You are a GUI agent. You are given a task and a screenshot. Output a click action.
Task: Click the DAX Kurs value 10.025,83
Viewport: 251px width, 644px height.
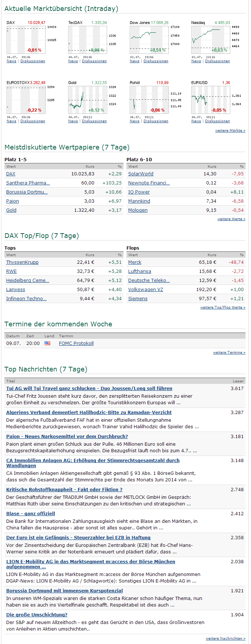[83, 174]
